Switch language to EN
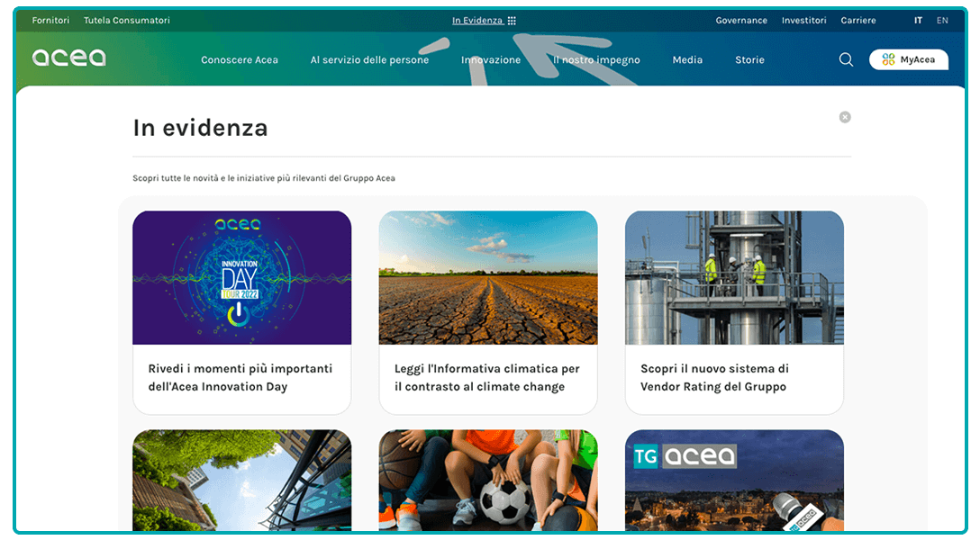This screenshot has height=540, width=980. click(942, 20)
